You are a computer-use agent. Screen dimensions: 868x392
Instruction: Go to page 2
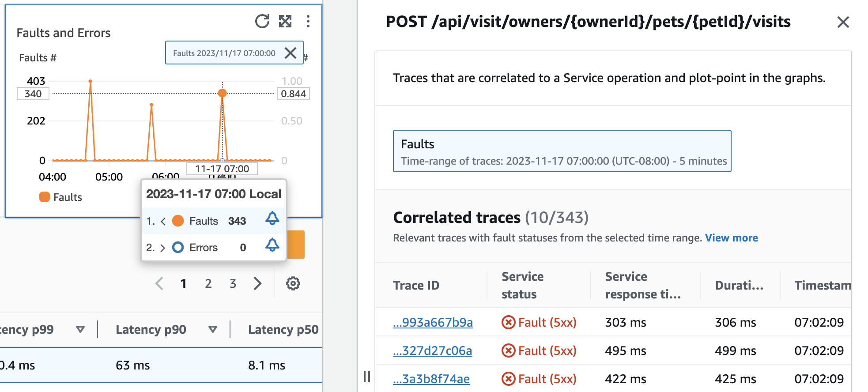point(208,283)
